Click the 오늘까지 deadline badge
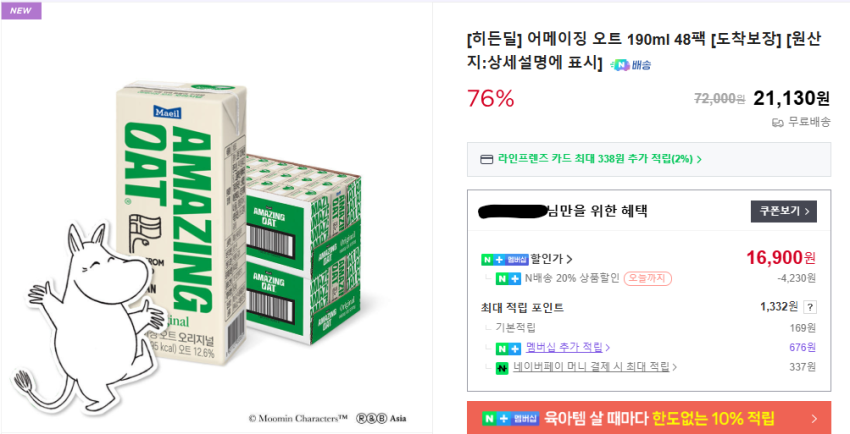850x434 pixels. 648,278
